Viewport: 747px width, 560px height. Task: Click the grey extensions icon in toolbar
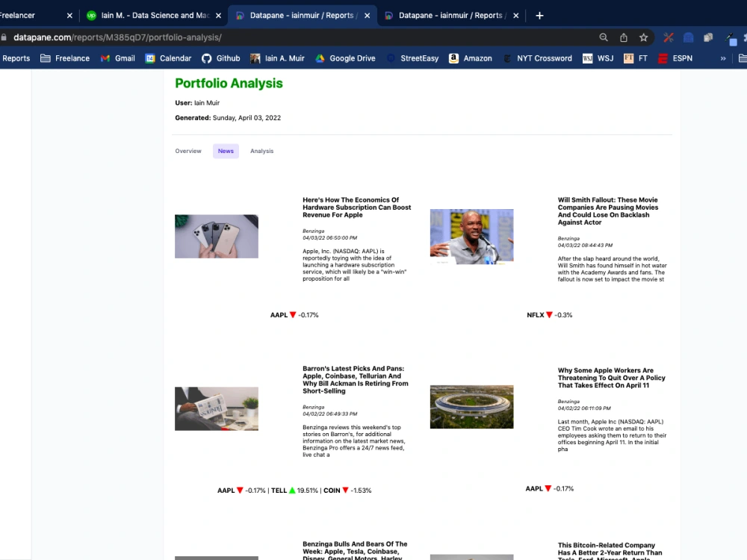pyautogui.click(x=708, y=37)
